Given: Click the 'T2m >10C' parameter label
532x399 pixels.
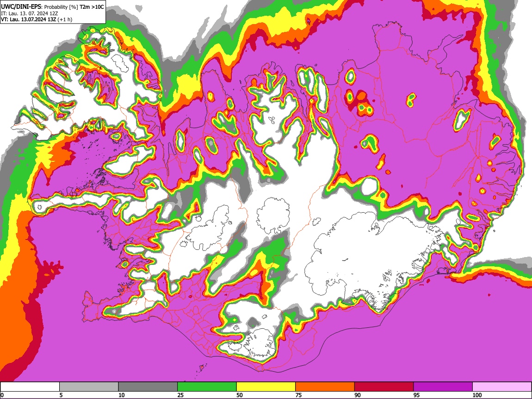Looking at the screenshot, I should [x=92, y=7].
